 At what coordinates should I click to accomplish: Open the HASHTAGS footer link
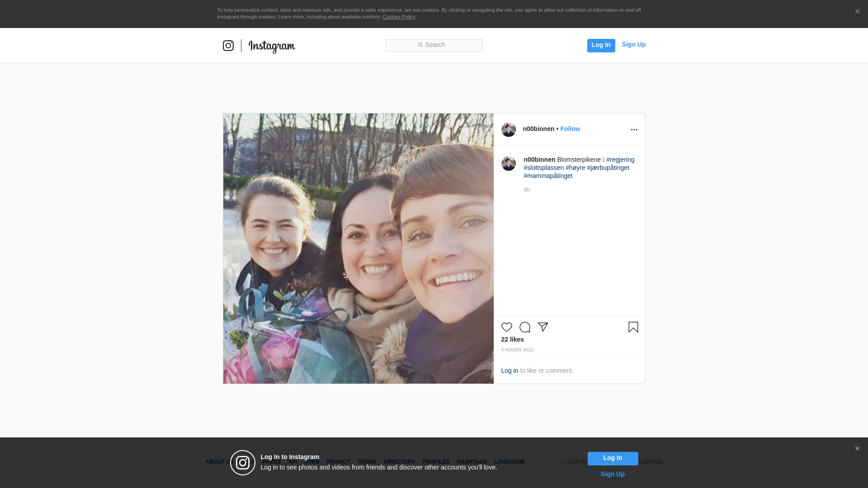point(472,462)
